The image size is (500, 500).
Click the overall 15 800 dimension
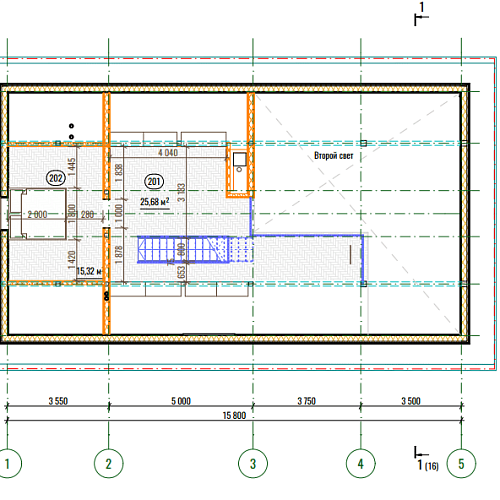pos(234,415)
